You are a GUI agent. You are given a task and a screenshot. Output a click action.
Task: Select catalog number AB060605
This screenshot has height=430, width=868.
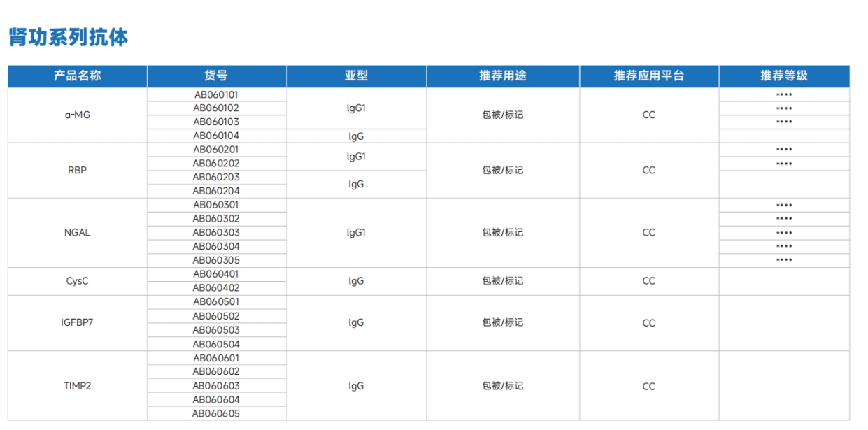pos(216,413)
